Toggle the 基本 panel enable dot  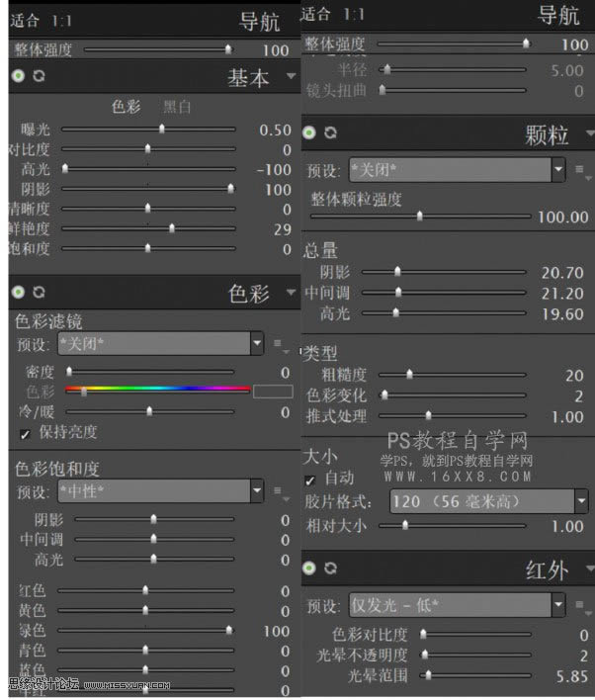pyautogui.click(x=19, y=76)
